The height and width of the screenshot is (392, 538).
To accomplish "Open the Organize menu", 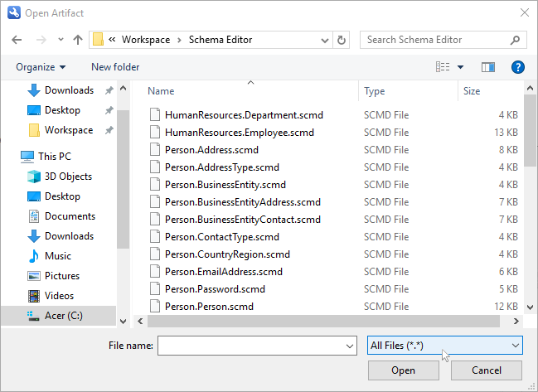I will pyautogui.click(x=40, y=67).
